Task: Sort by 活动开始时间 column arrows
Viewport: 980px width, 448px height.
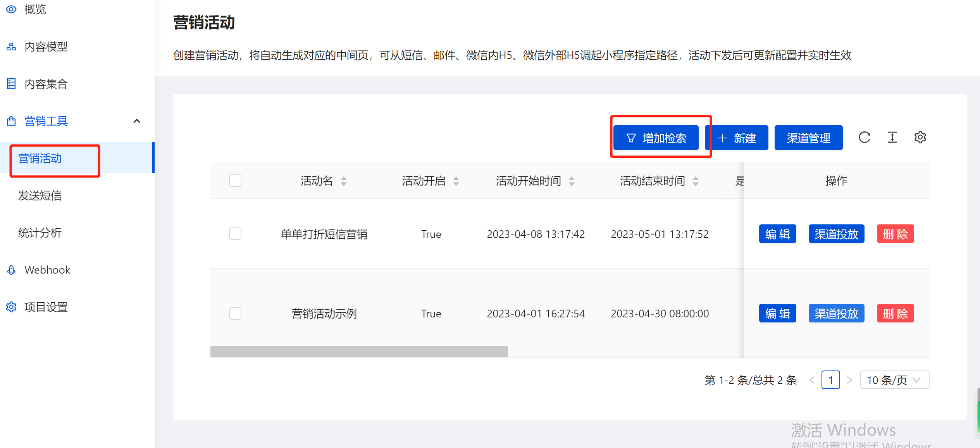Action: coord(571,181)
